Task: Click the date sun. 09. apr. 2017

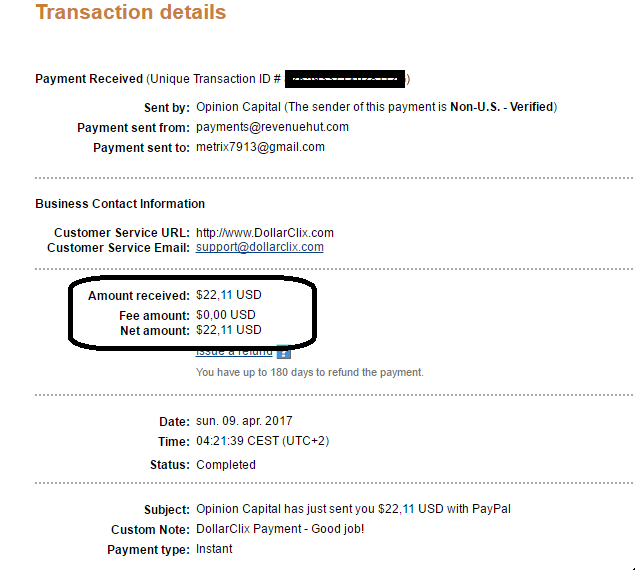Action: (244, 421)
